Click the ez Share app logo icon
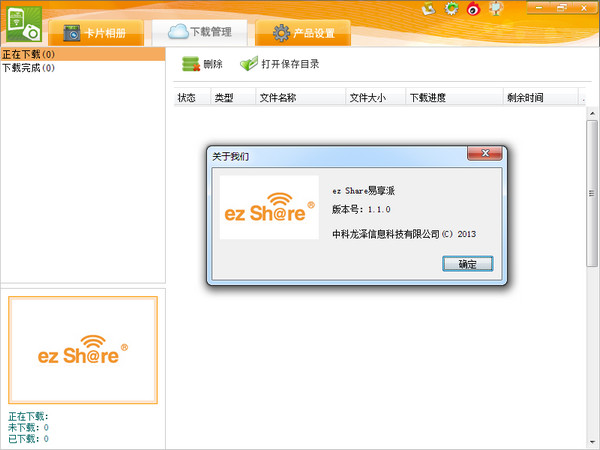 pos(24,24)
